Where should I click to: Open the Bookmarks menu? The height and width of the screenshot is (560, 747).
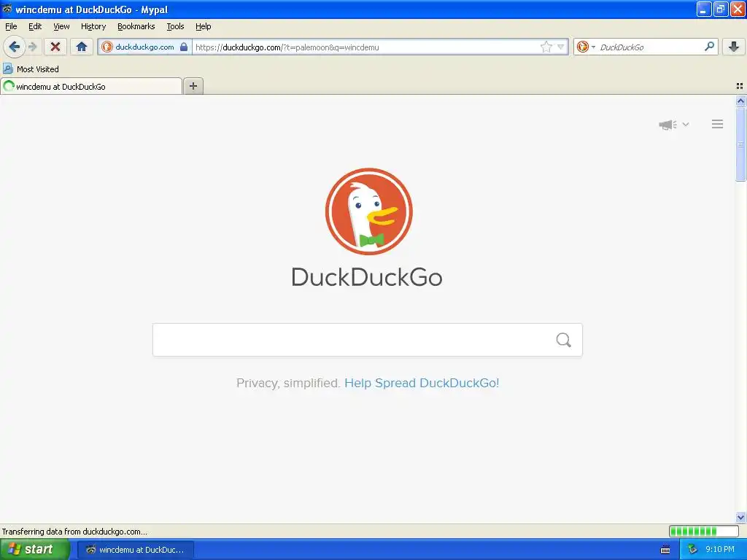coord(136,26)
